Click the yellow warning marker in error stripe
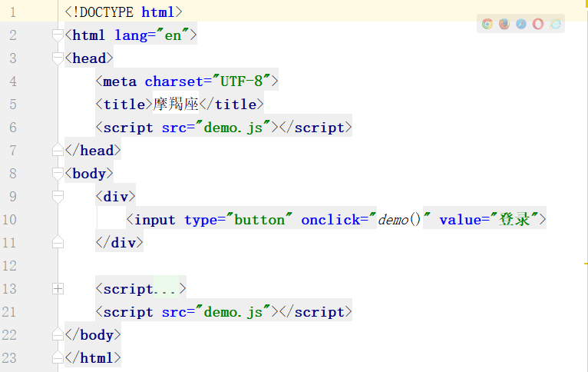This screenshot has width=588, height=372. click(586, 264)
